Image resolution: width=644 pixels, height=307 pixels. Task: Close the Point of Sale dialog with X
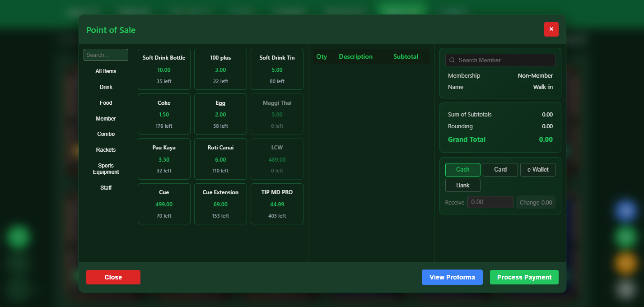551,29
